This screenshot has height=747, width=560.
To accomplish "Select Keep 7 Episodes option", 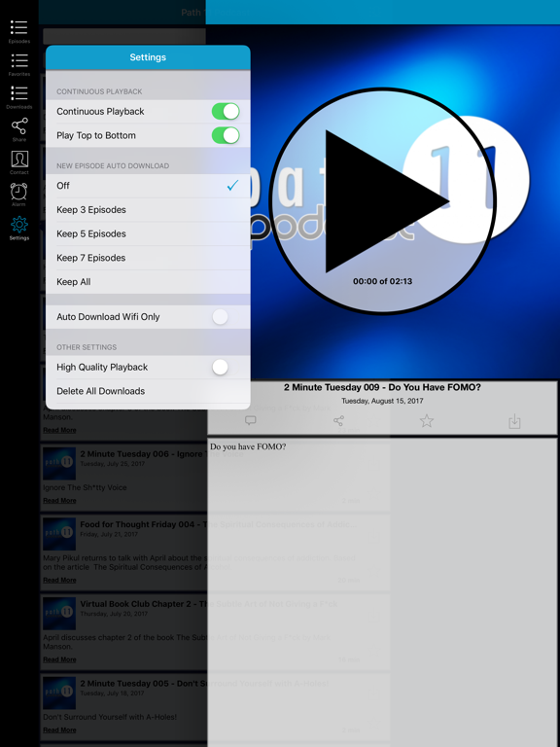I will point(148,258).
